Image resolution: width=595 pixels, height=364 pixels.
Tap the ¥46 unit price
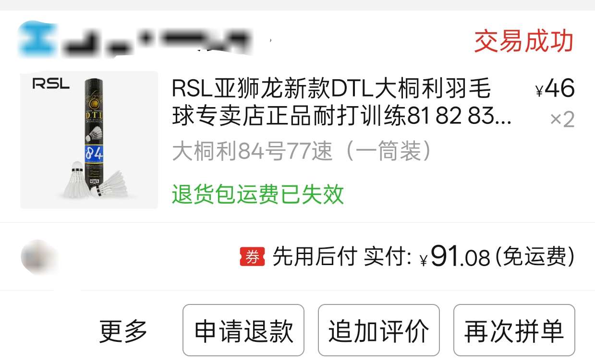(x=555, y=88)
